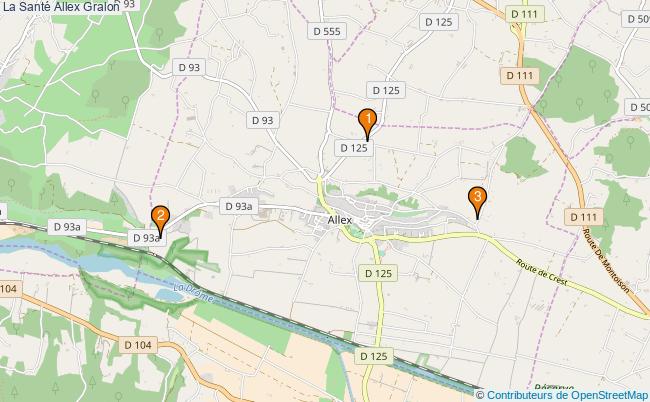Open the Contributeurs de OpenStreetMap link
650x402 pixels.
point(561,395)
